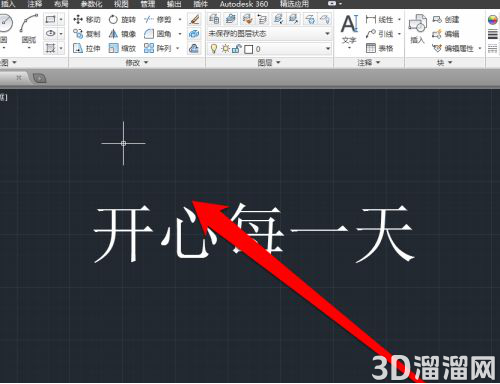The image size is (500, 384).
Task: Select the Rectangle draw tool
Action: [50, 19]
